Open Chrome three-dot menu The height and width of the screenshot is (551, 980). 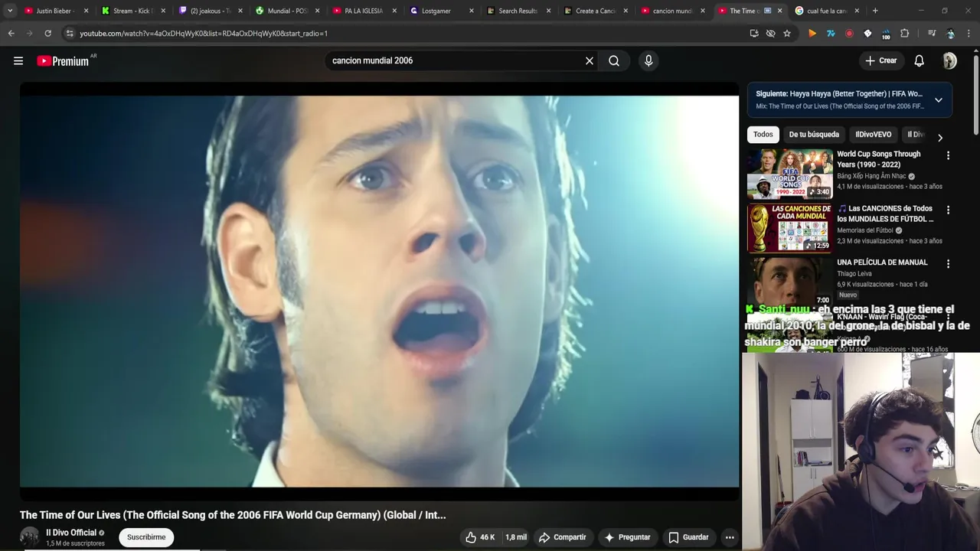[968, 33]
